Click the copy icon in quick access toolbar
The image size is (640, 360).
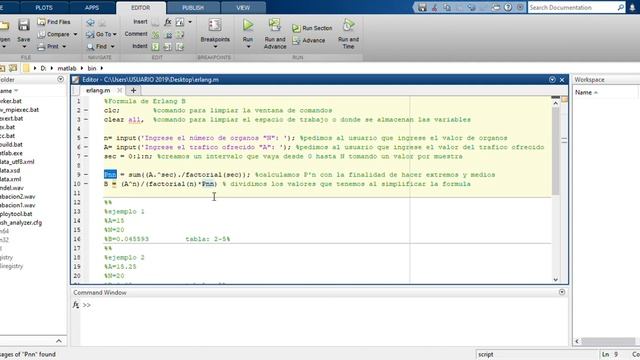[x=447, y=7]
